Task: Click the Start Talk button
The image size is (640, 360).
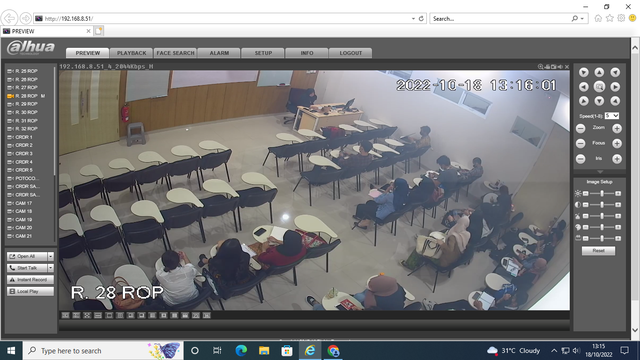Action: (x=27, y=268)
